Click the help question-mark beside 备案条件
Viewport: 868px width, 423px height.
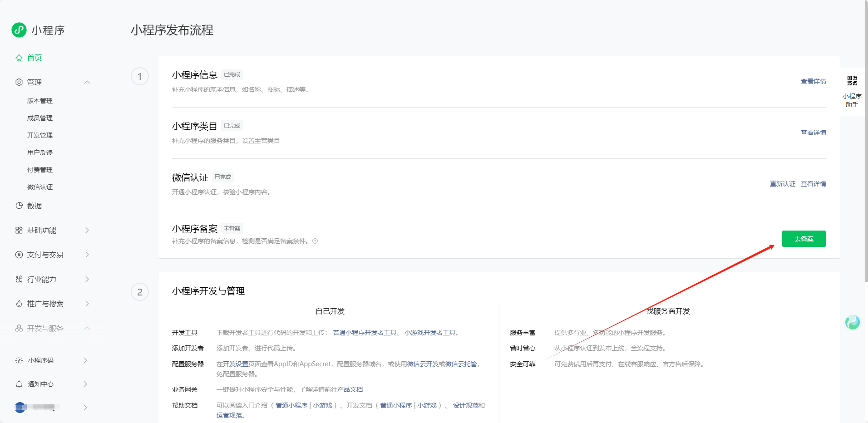(x=316, y=241)
